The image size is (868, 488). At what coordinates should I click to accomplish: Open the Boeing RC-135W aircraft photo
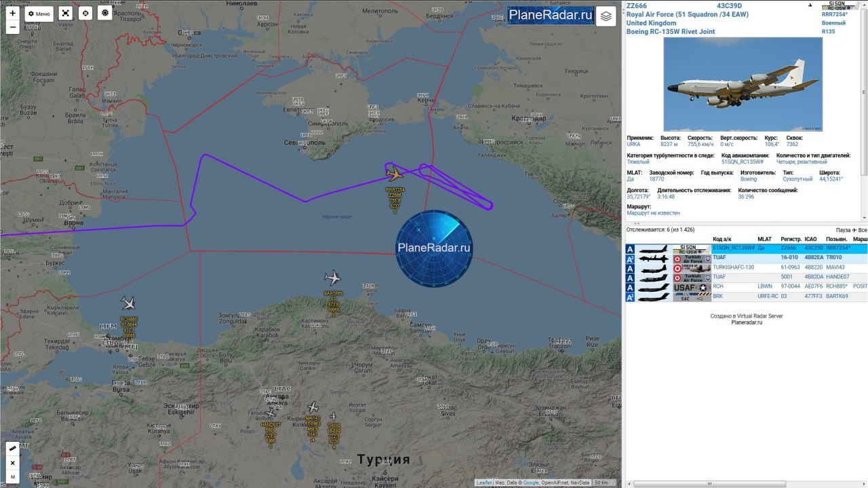coord(743,84)
